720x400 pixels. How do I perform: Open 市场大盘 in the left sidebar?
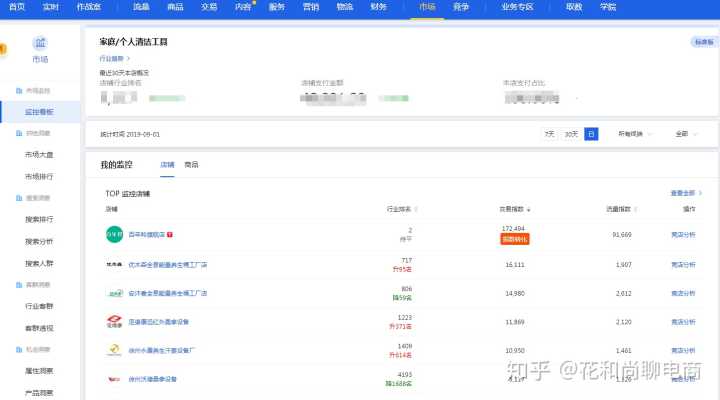(x=40, y=155)
